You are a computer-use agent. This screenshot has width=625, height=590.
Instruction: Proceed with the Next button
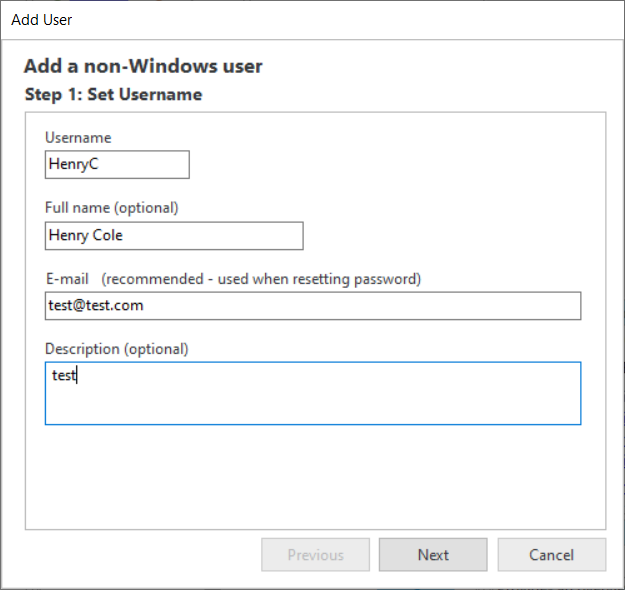(x=433, y=555)
